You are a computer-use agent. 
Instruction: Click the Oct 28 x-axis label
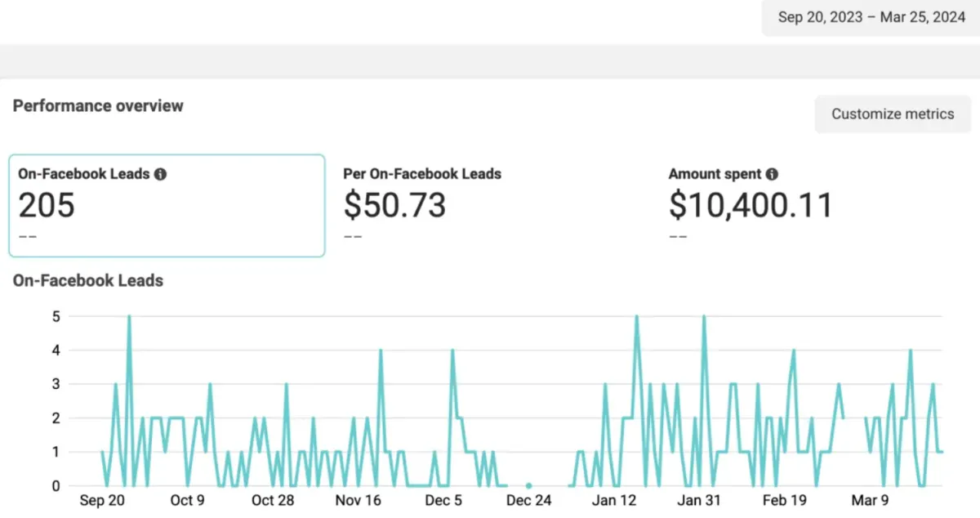click(x=273, y=500)
